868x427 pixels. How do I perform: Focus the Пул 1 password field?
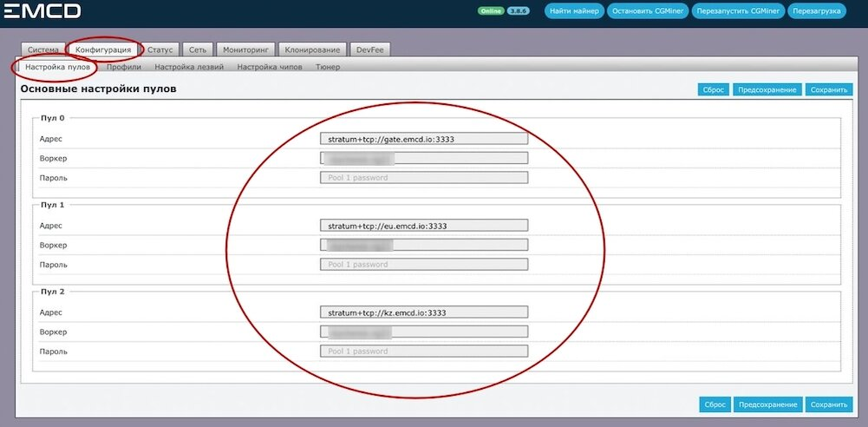[424, 264]
